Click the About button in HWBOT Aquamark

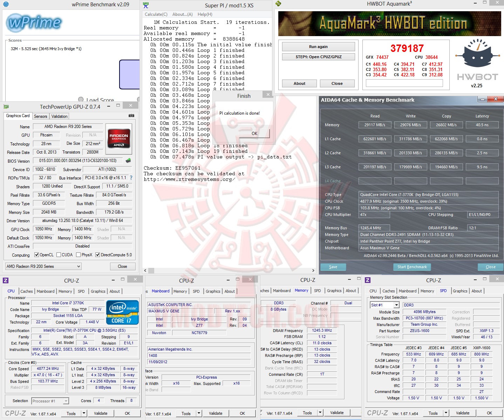pyautogui.click(x=299, y=83)
